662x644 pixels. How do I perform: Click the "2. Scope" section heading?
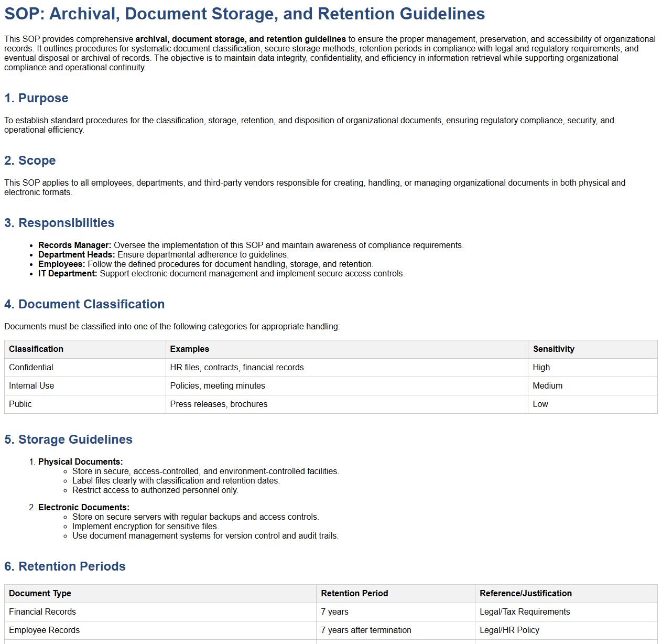click(x=30, y=160)
